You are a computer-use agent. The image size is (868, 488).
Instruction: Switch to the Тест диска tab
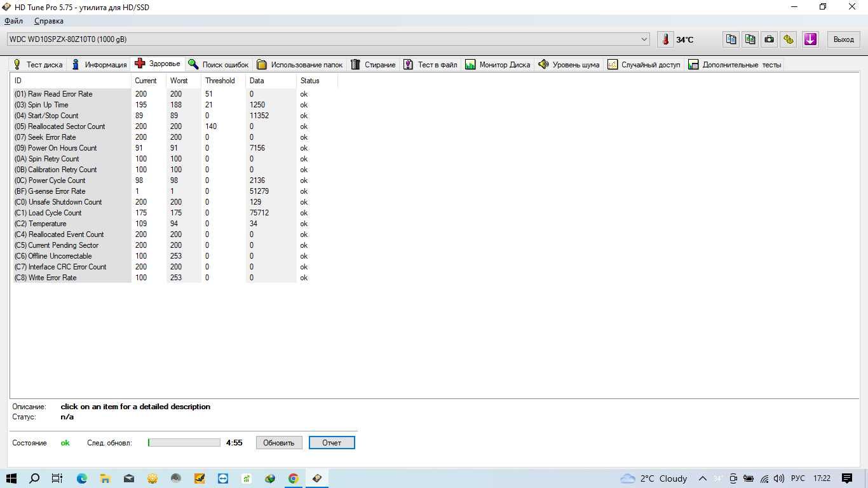coord(37,65)
